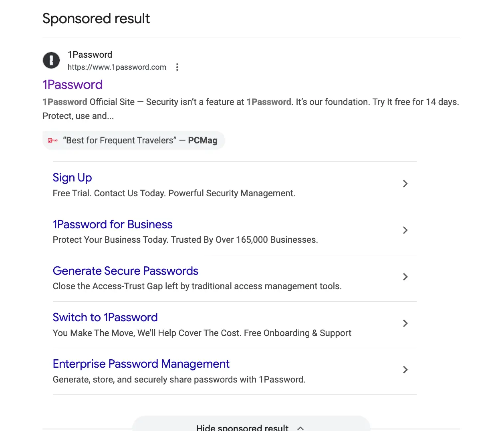This screenshot has width=504, height=431.
Task: Click the arrow next to Enterprise Password Management
Action: point(405,370)
